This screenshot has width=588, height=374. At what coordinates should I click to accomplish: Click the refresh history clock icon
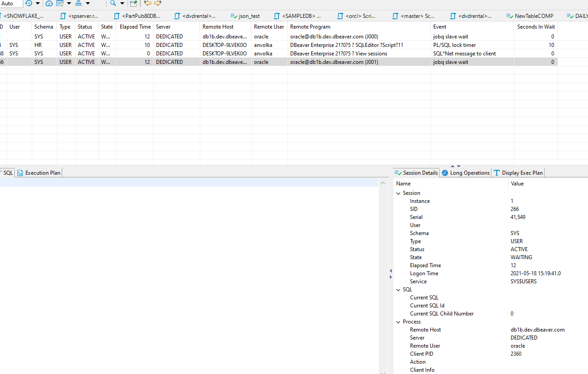coord(28,4)
